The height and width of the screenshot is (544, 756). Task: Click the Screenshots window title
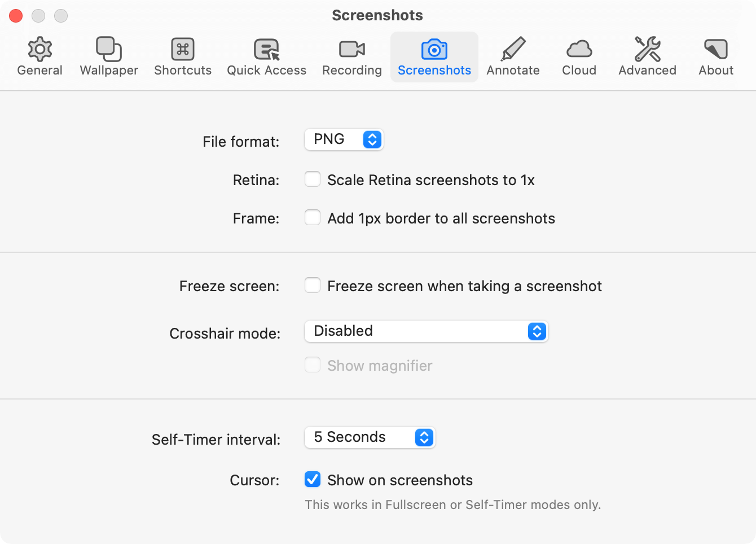pos(377,15)
